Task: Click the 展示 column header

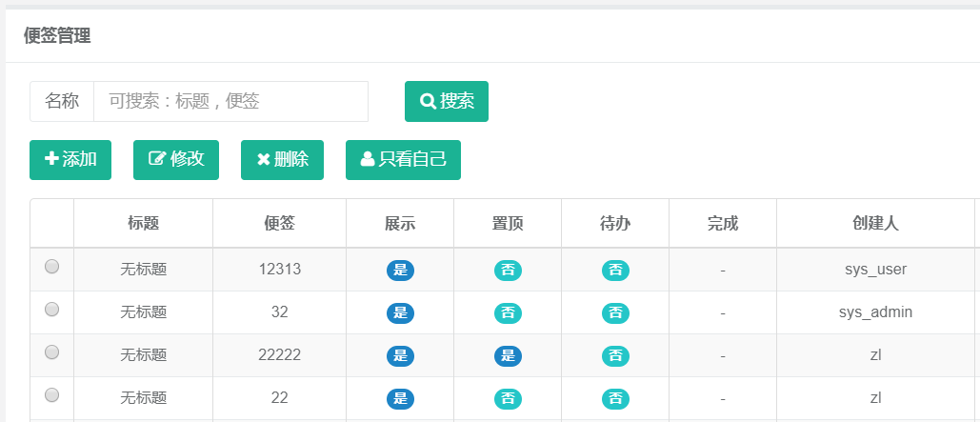Action: pos(400,223)
